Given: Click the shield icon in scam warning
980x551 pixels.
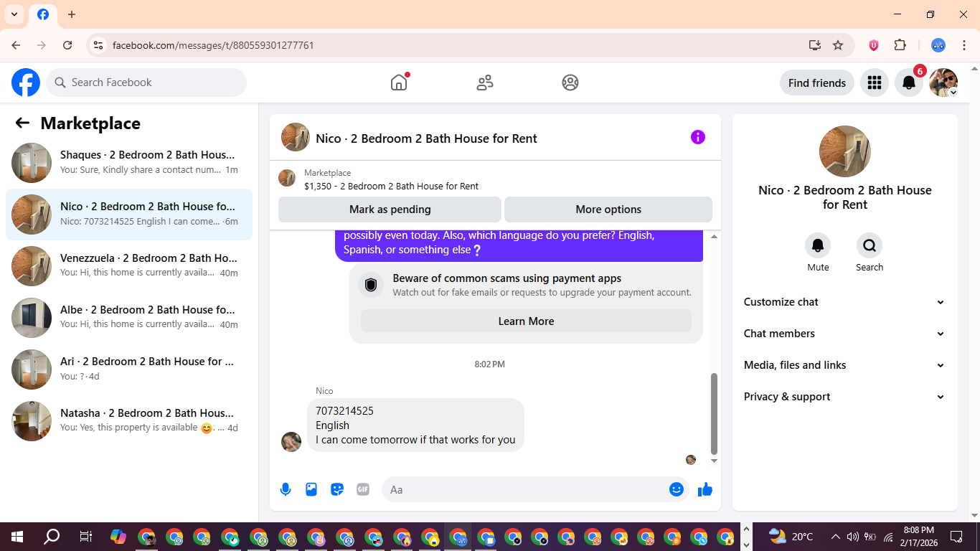Looking at the screenshot, I should coord(371,285).
